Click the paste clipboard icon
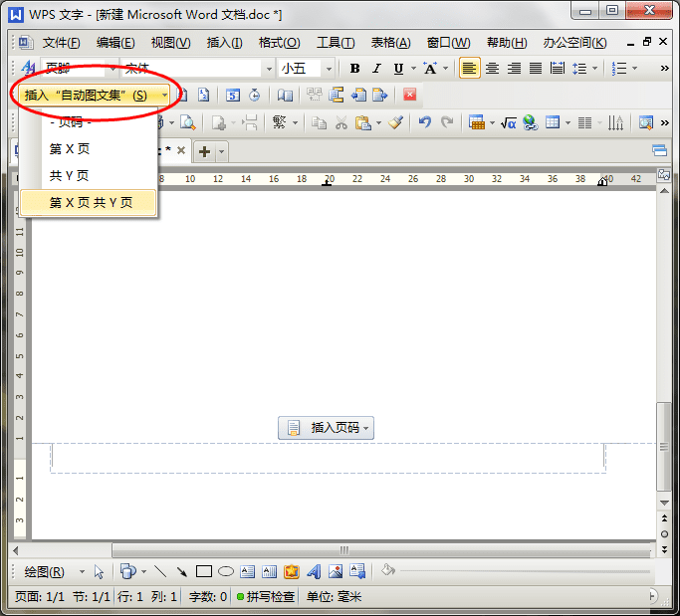The height and width of the screenshot is (616, 680). point(363,123)
